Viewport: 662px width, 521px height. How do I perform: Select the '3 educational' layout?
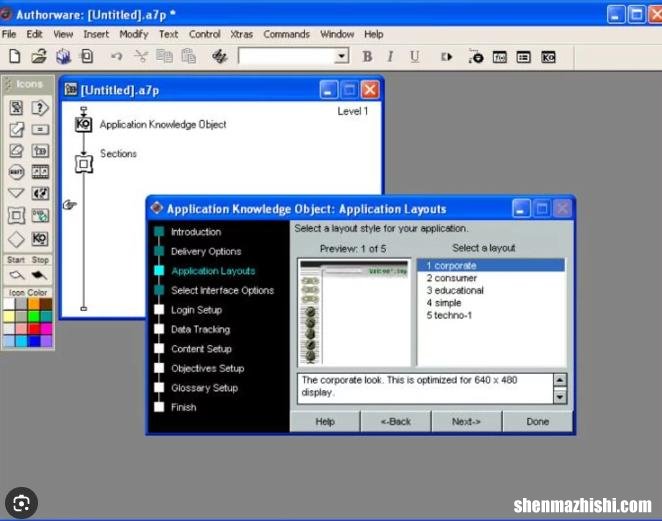pyautogui.click(x=491, y=290)
